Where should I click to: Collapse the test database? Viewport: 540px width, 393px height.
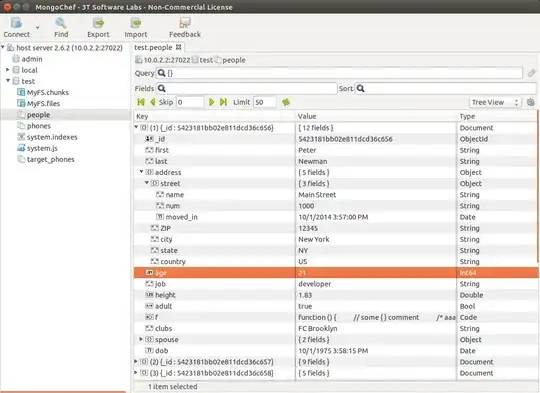[x=8, y=81]
